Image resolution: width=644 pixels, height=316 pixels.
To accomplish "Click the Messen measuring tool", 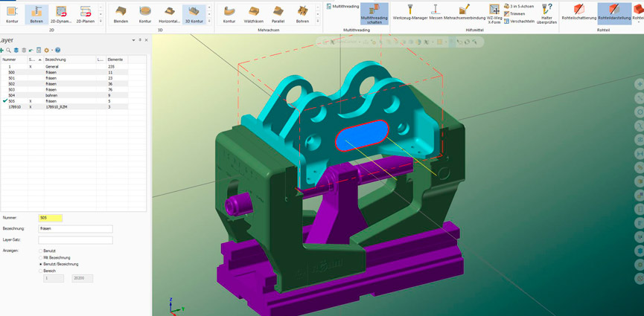I will pos(436,12).
